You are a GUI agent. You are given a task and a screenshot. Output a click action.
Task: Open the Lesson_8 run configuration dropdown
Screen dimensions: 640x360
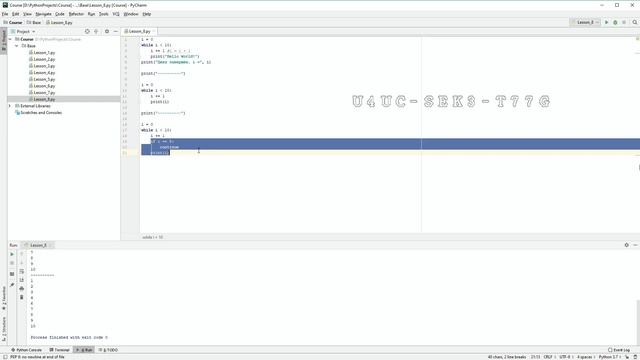click(586, 22)
